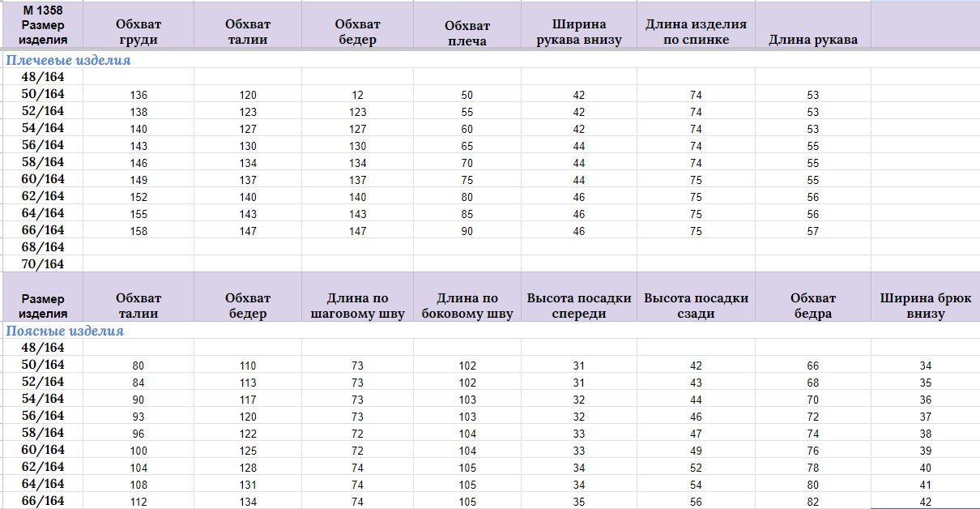Select the cell with value 57 in Длина рукава

pyautogui.click(x=812, y=231)
